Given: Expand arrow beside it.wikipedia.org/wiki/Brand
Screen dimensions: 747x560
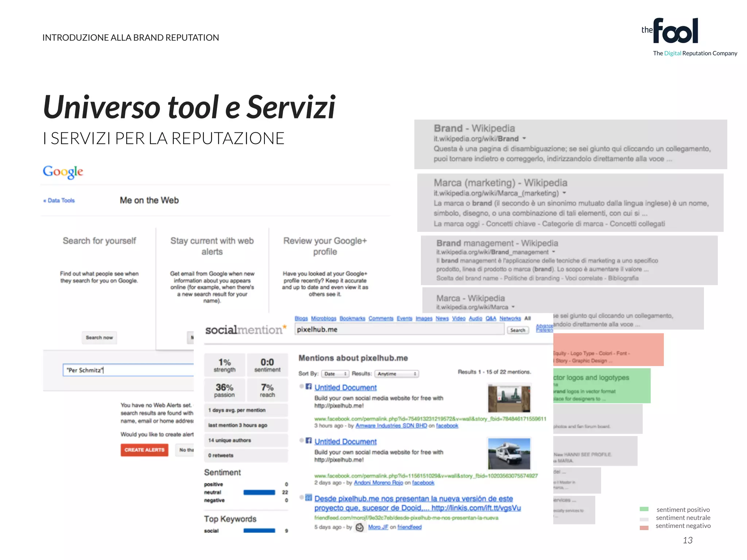Looking at the screenshot, I should click(x=524, y=139).
